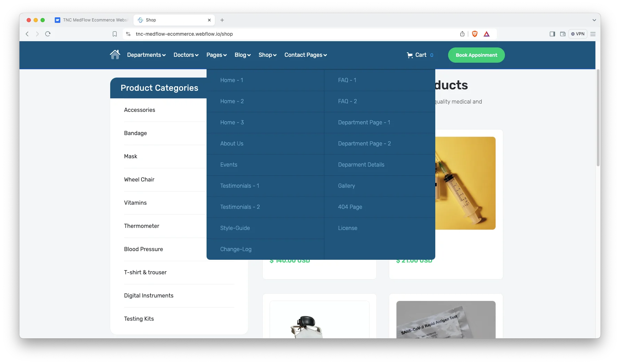620x364 pixels.
Task: Open the Wheel Chair category link
Action: (x=139, y=180)
